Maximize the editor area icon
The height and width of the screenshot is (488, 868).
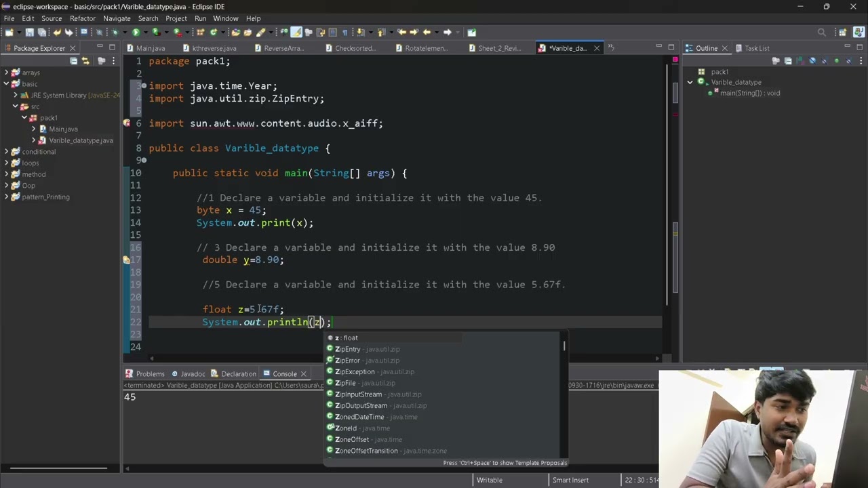tap(671, 47)
